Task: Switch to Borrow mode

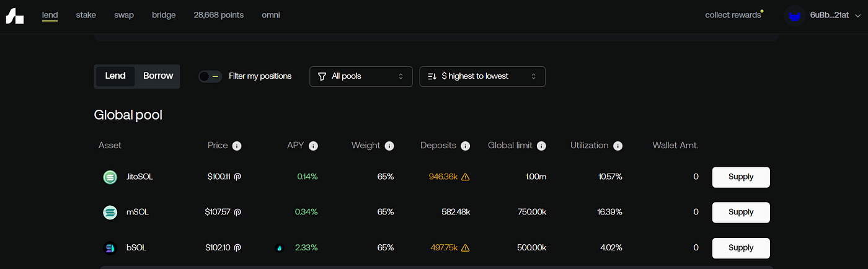Action: click(x=158, y=76)
